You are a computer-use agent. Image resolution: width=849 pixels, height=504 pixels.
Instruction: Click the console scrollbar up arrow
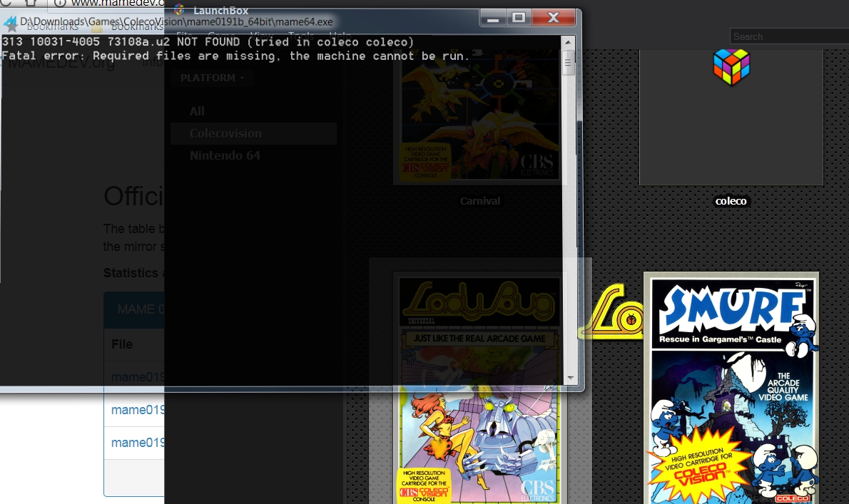tap(568, 42)
